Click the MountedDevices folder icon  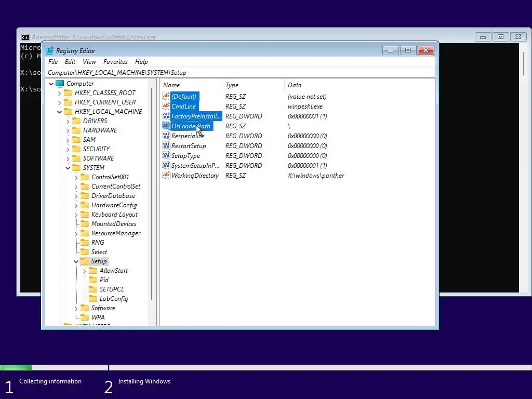(85, 223)
